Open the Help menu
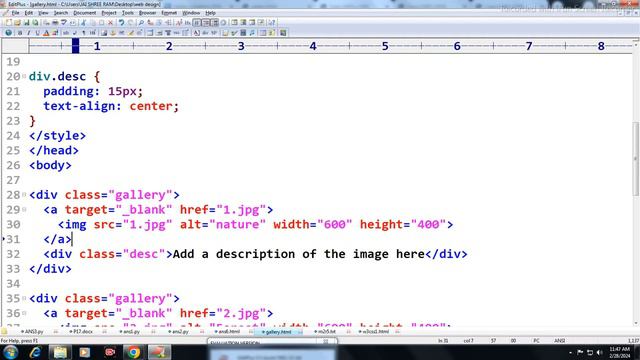Viewport: 640px width, 360px height. coord(210,13)
